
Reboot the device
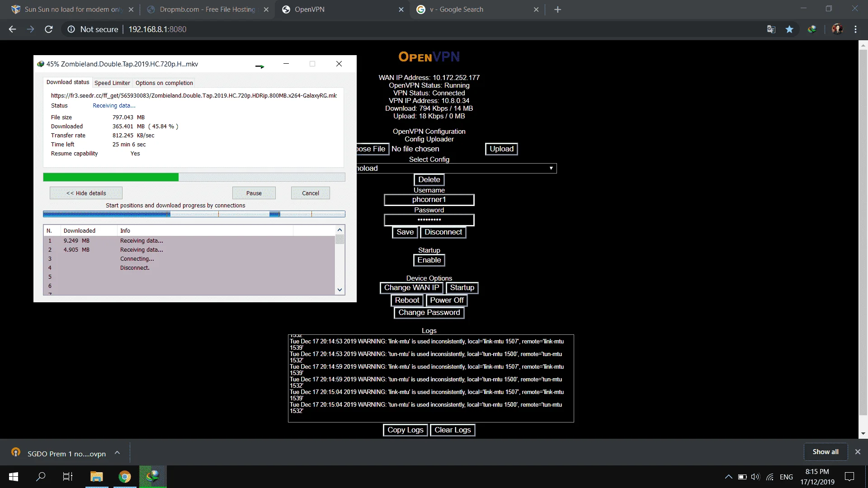(x=407, y=300)
